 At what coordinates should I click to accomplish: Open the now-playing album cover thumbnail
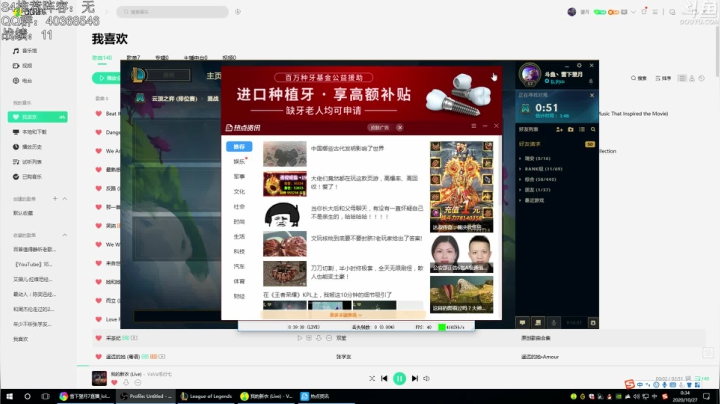tap(99, 378)
